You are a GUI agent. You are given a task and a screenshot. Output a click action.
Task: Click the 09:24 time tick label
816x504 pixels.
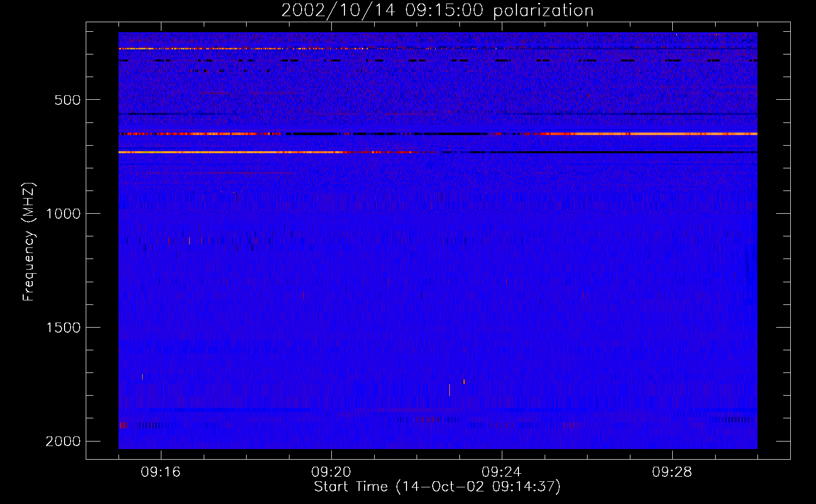point(502,472)
